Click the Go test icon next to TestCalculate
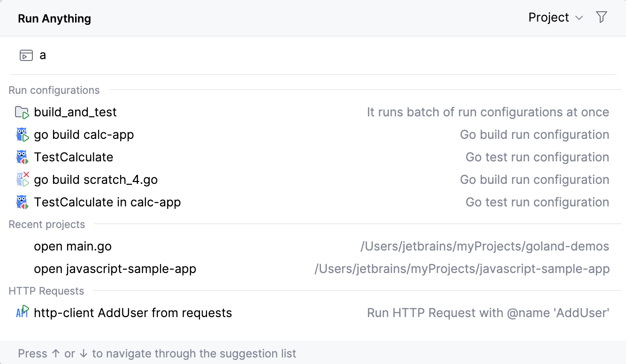Screen dimensions: 626x364 [22, 157]
